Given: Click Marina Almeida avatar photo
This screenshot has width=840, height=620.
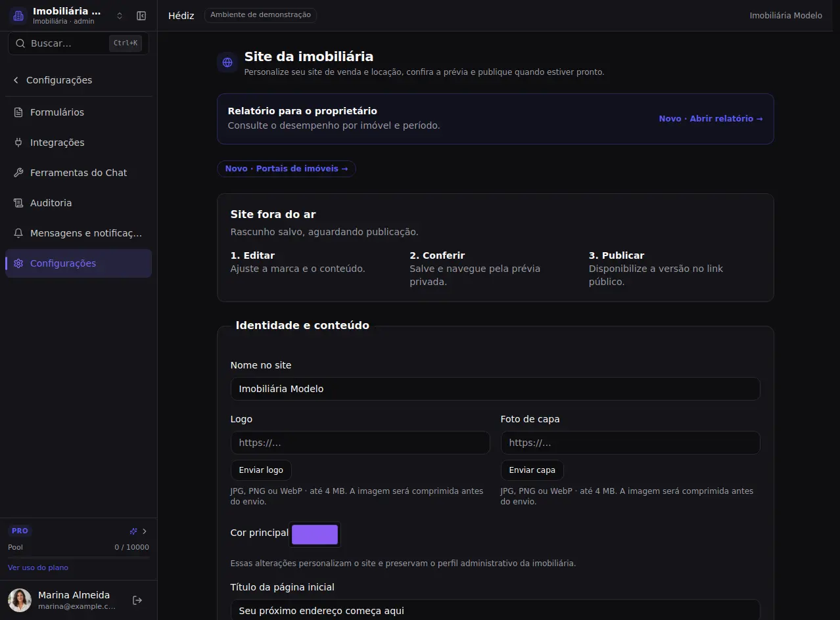Looking at the screenshot, I should 20,600.
